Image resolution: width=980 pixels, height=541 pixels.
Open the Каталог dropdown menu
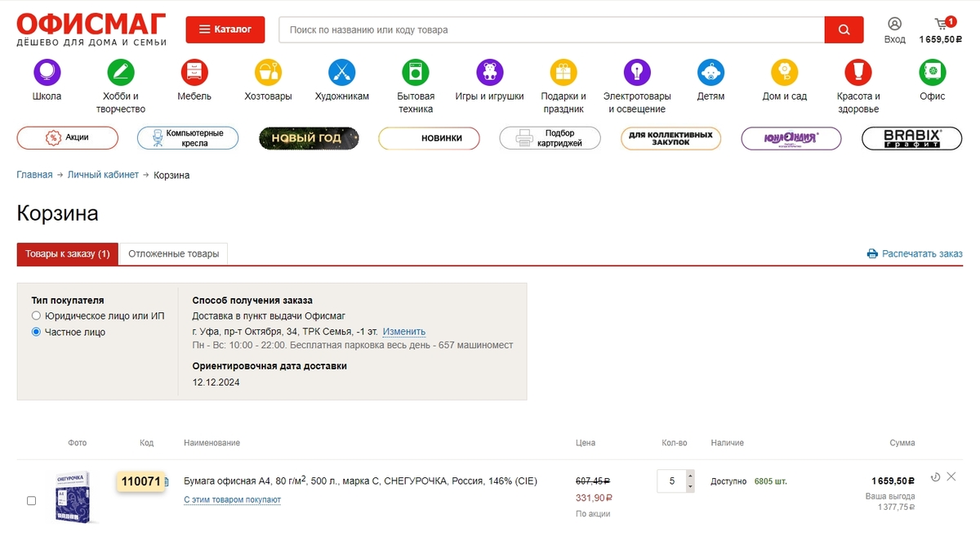point(225,29)
